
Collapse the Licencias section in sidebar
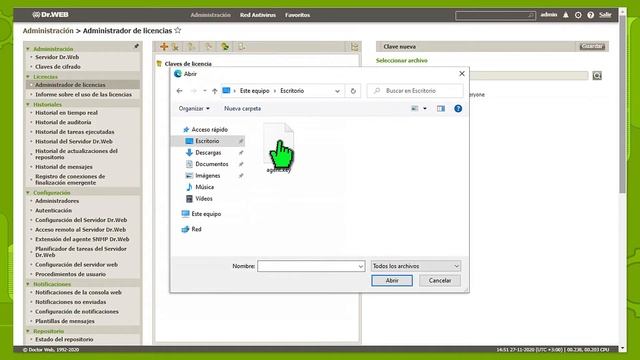pyautogui.click(x=28, y=77)
